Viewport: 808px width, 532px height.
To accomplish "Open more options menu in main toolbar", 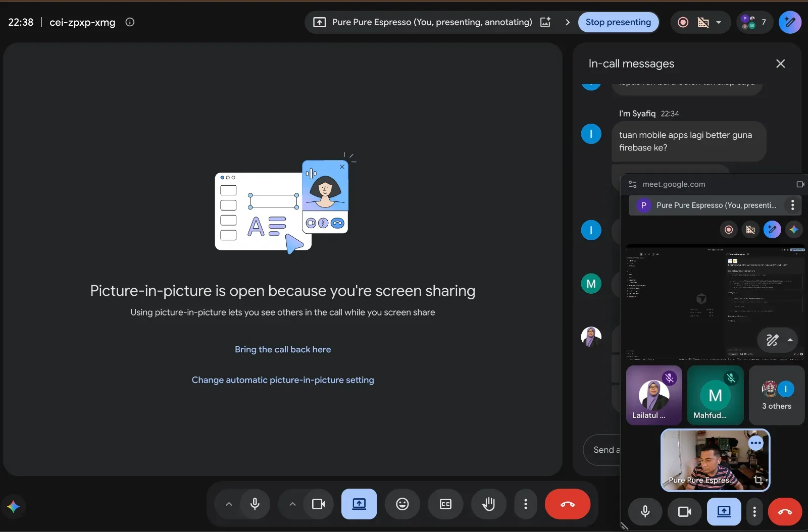I will pyautogui.click(x=526, y=504).
